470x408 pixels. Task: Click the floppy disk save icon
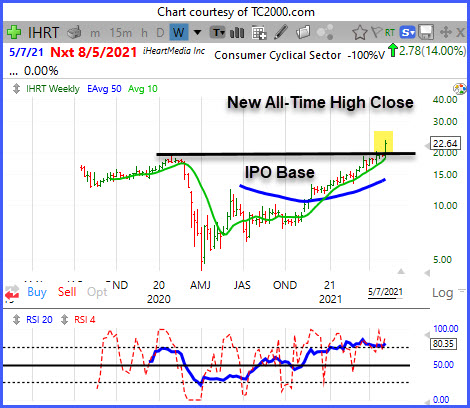point(426,32)
